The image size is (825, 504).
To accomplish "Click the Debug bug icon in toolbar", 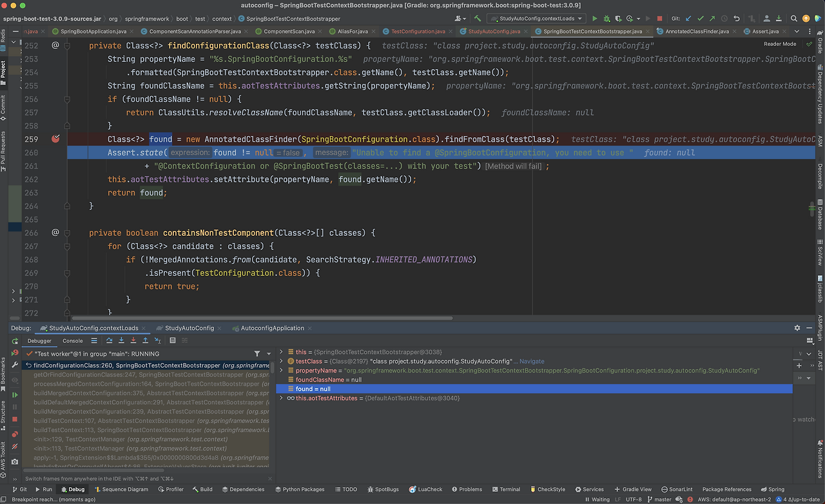I will coord(607,19).
